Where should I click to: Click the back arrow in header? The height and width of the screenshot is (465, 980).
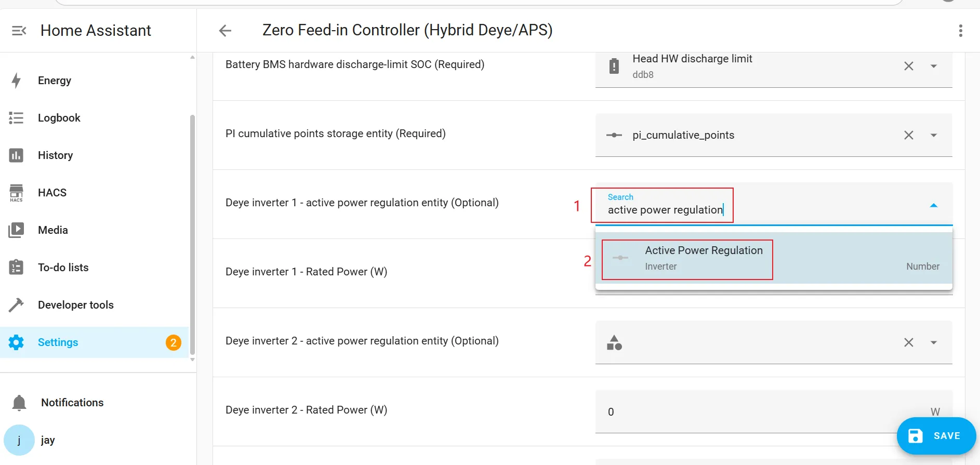(x=225, y=31)
